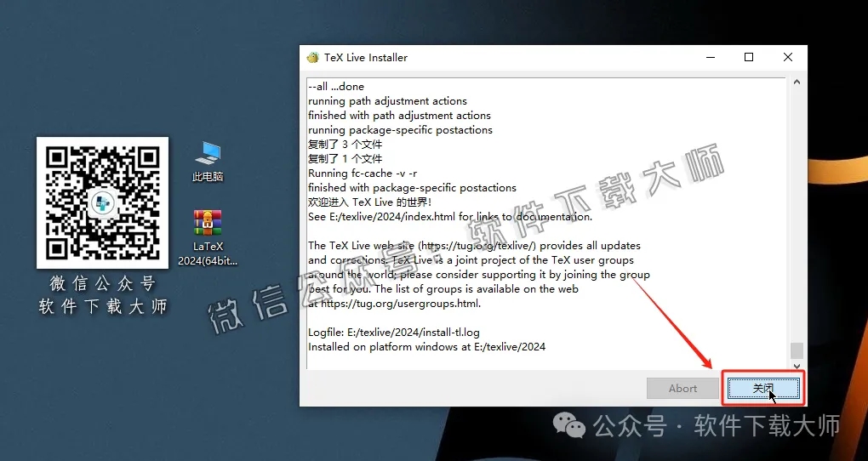
Task: Click the line "欢迎进入 TeX Live 的世界!"
Action: [370, 202]
